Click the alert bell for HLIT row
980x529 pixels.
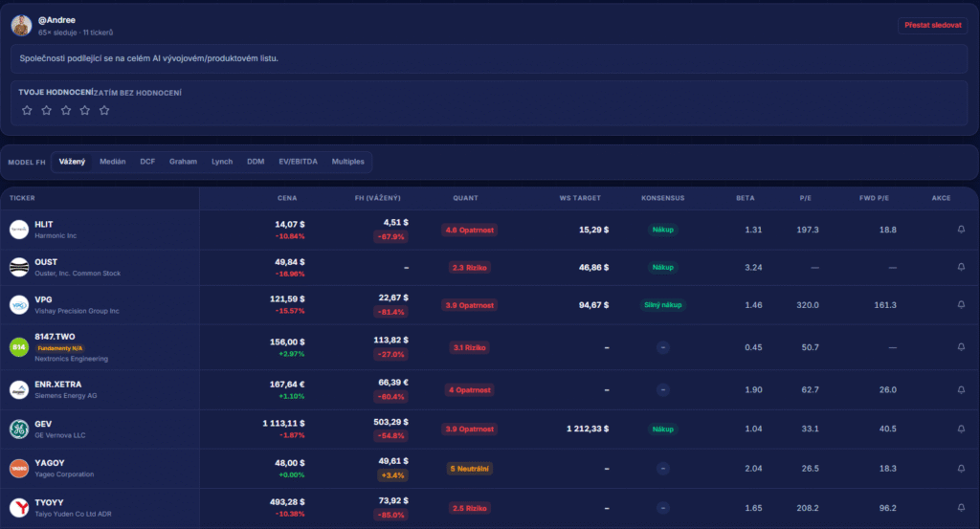click(x=961, y=230)
